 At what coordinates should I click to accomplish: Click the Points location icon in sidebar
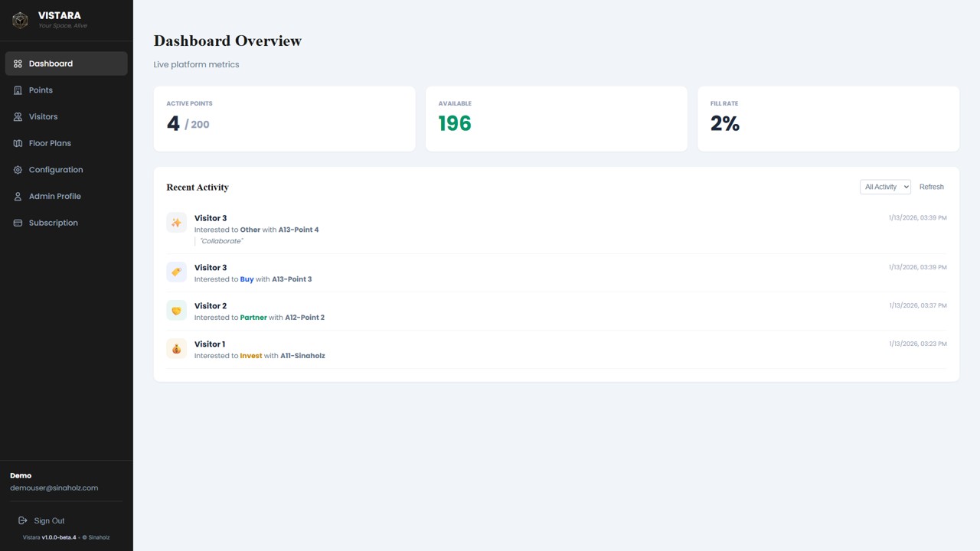pos(17,90)
